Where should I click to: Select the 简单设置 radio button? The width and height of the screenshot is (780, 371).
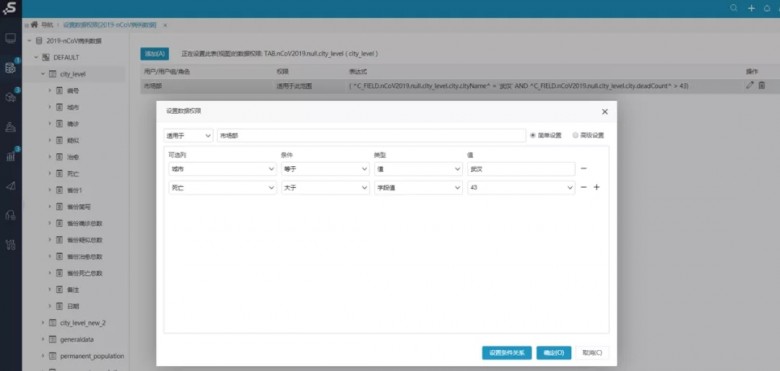pos(533,135)
